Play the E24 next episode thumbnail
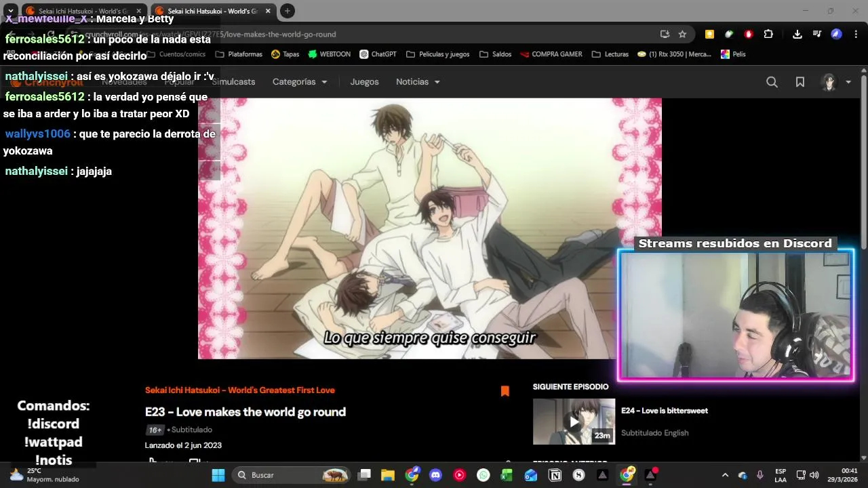 point(574,422)
